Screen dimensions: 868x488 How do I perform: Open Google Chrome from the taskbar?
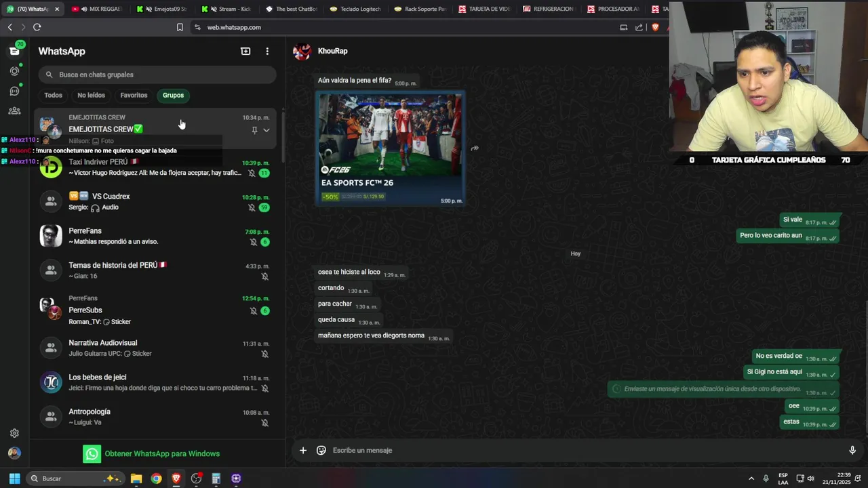tap(156, 479)
